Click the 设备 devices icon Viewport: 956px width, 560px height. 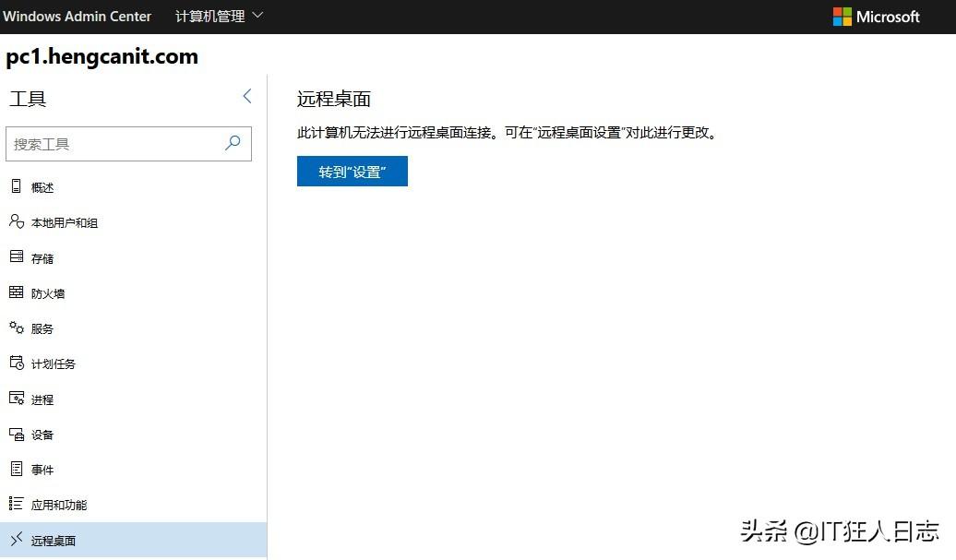tap(17, 434)
